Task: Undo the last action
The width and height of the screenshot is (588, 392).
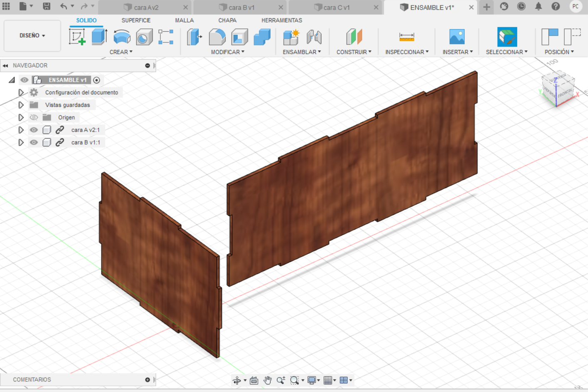Action: tap(64, 6)
